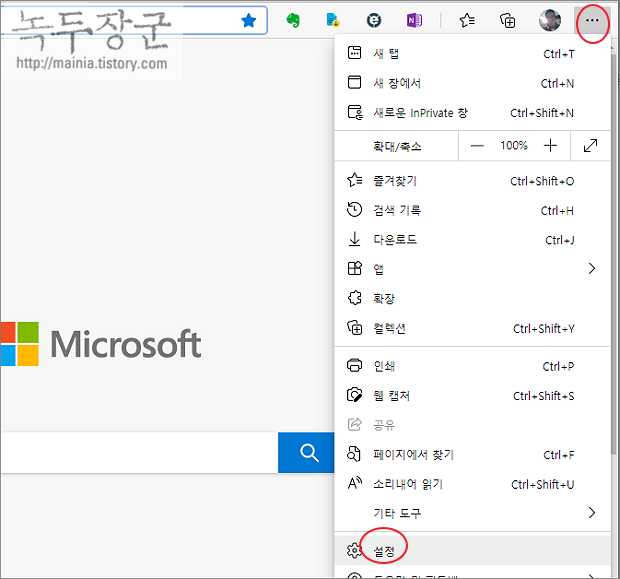Open 확장 menu entry
620x579 pixels.
pos(473,298)
